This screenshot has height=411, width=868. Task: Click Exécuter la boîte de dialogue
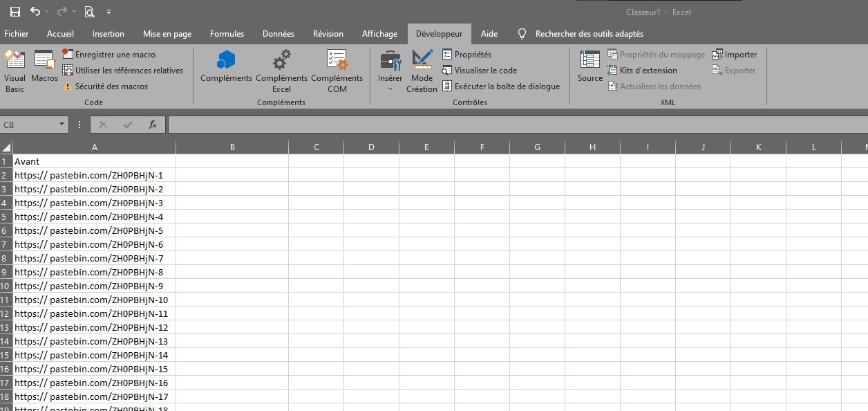(501, 86)
